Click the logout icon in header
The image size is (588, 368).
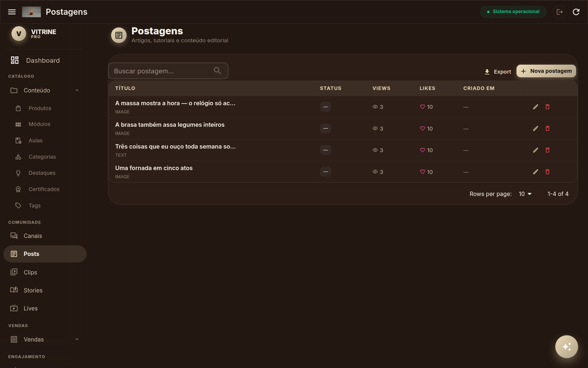[x=559, y=12]
